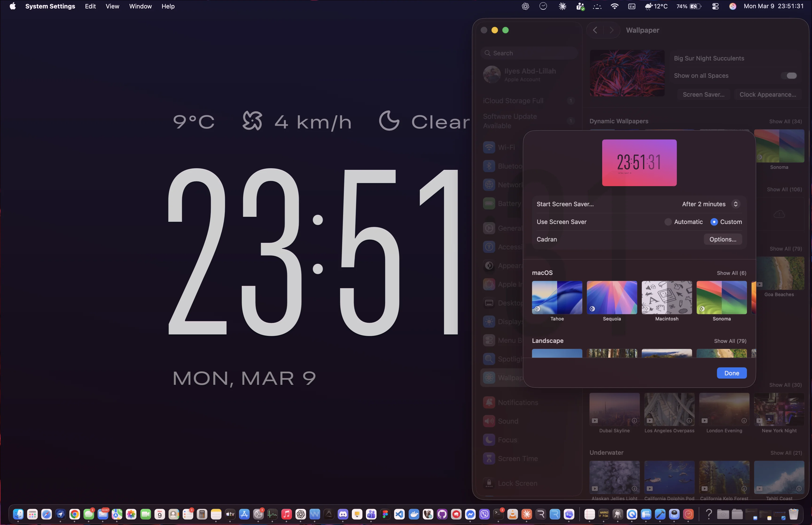
Task: Select the Macintosh screen saver thumbnail
Action: coord(667,297)
